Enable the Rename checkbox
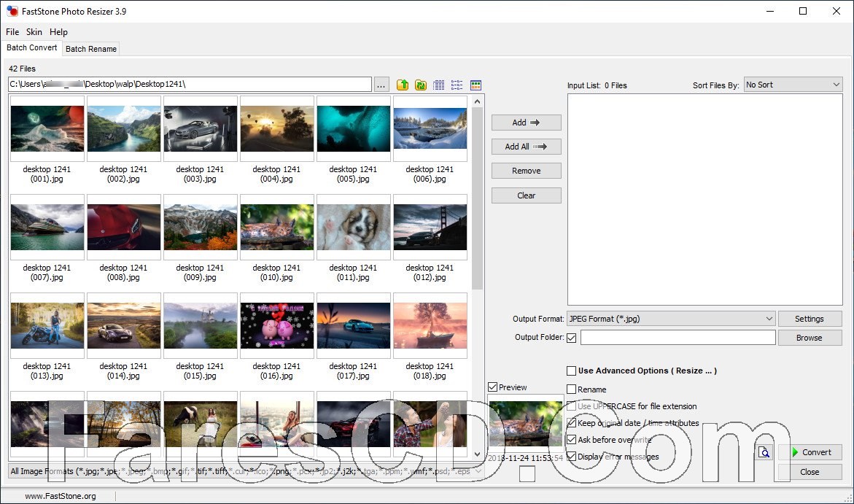The width and height of the screenshot is (854, 504). (571, 389)
